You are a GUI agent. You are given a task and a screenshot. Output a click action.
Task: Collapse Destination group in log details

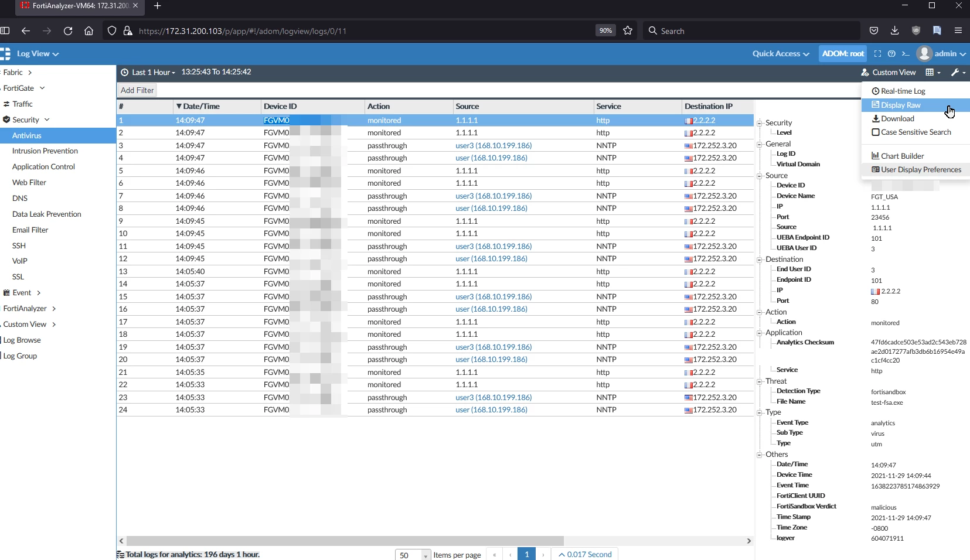(x=760, y=259)
